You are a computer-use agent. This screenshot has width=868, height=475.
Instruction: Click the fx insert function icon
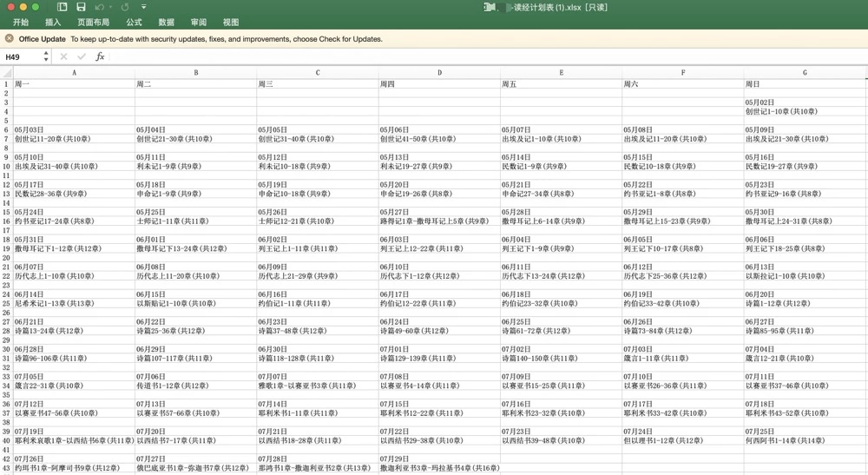pyautogui.click(x=100, y=56)
